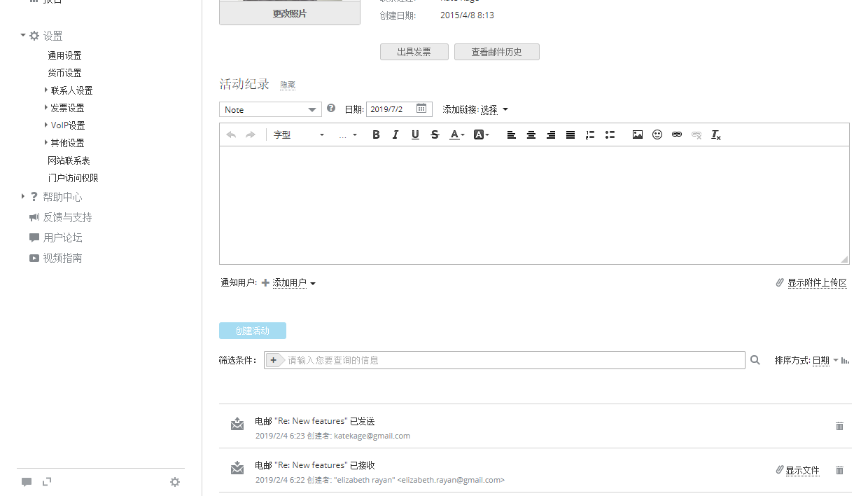Toggle bold formatting in the editor
The image size is (868, 496).
376,135
